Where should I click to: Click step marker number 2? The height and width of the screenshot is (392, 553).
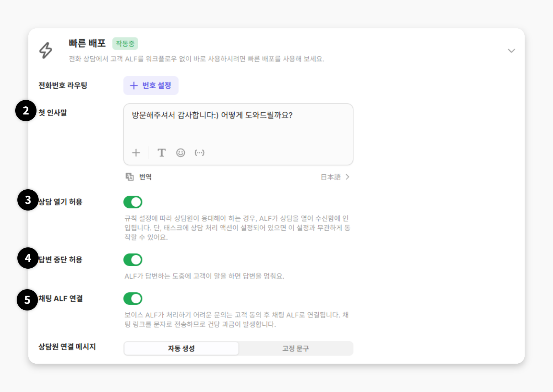coord(26,111)
